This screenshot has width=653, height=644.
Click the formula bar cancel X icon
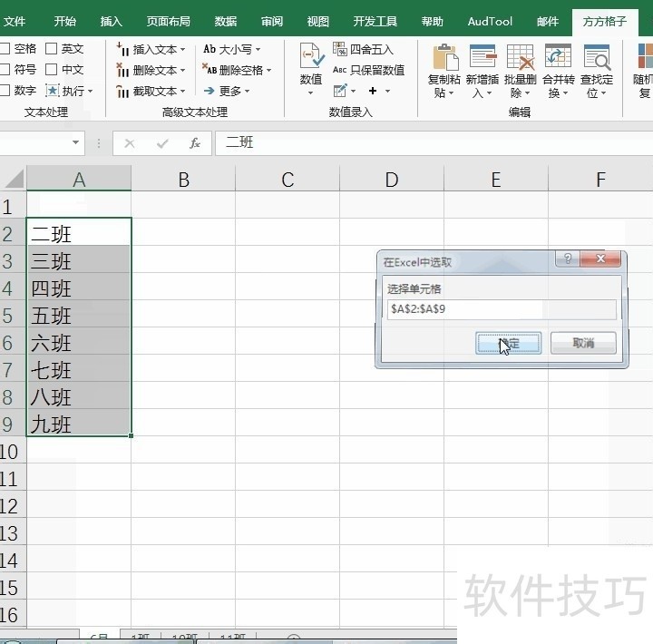click(130, 143)
